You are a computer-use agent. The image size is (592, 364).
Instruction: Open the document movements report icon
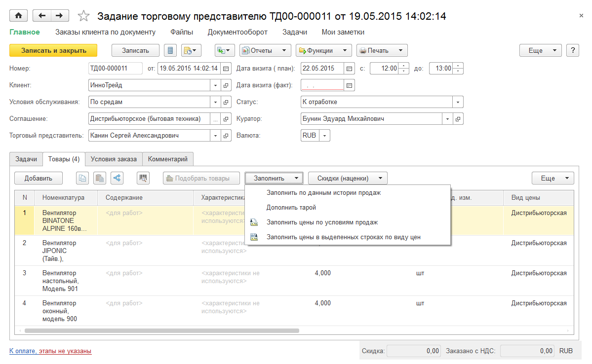click(x=170, y=50)
